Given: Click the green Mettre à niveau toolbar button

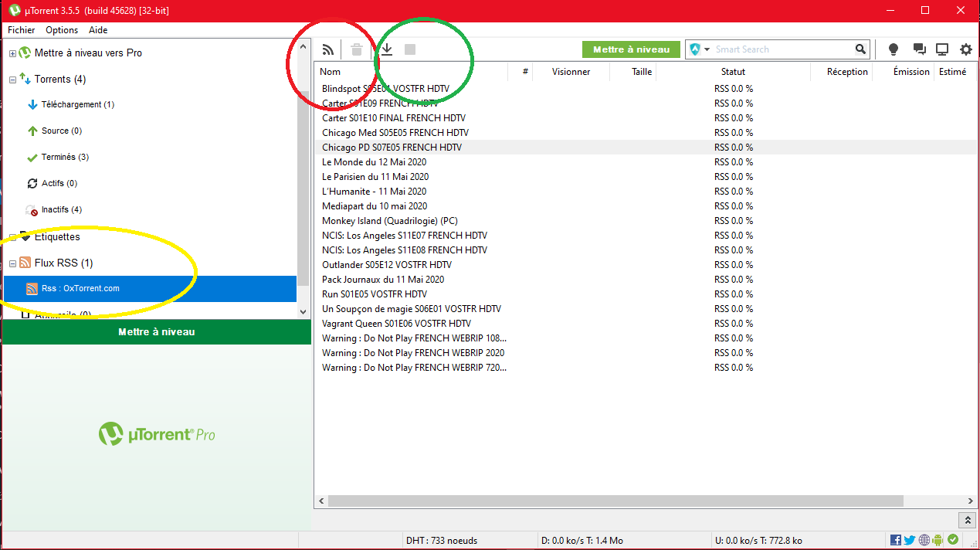Looking at the screenshot, I should [x=631, y=49].
